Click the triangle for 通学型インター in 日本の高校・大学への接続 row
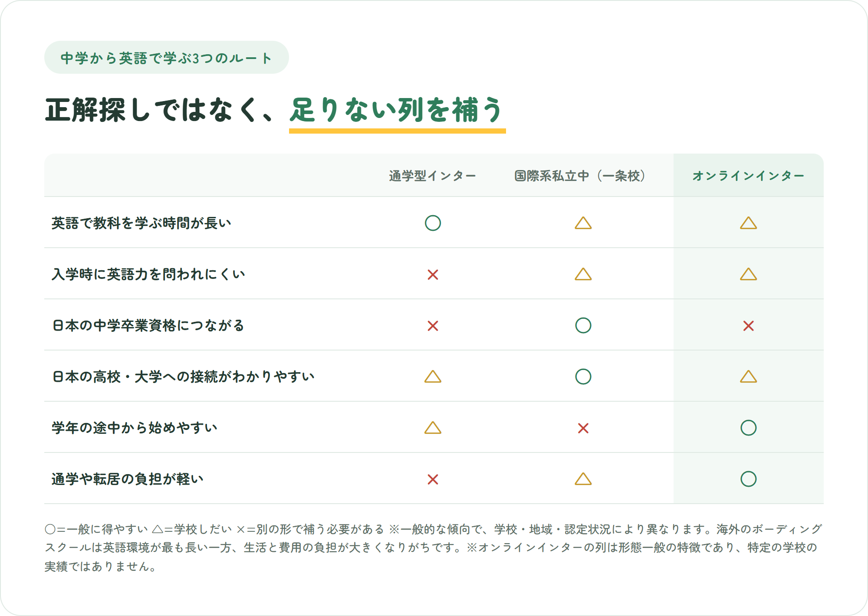This screenshot has height=616, width=868. (x=433, y=377)
